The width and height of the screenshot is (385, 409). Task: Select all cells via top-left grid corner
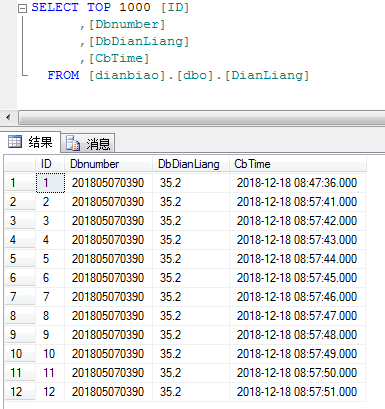pos(20,164)
